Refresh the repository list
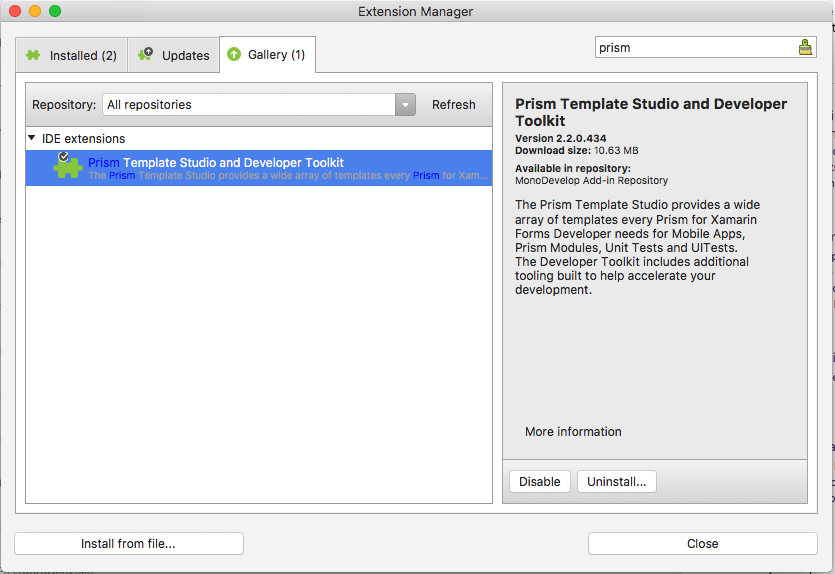The image size is (835, 574). [x=454, y=105]
